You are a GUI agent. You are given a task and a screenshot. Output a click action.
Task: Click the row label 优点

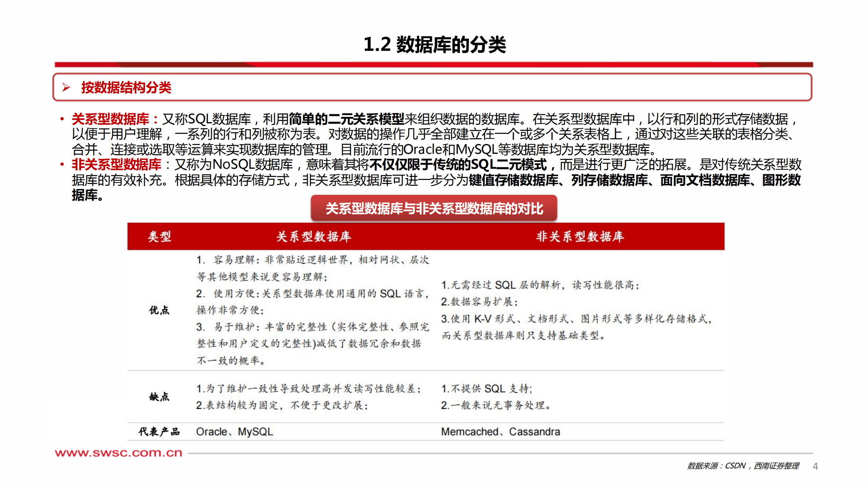tap(159, 310)
